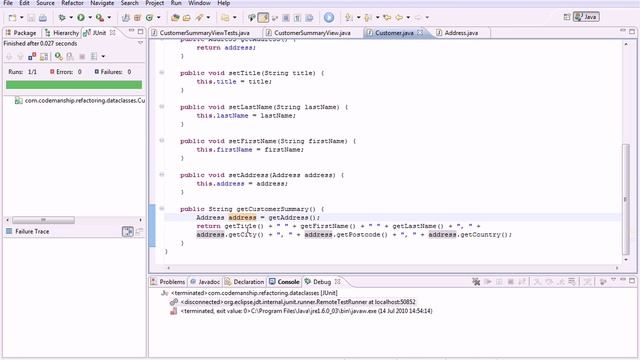Viewport: 640px width, 360px height.
Task: Open the Run configurations dropdown arrow
Action: point(90,18)
